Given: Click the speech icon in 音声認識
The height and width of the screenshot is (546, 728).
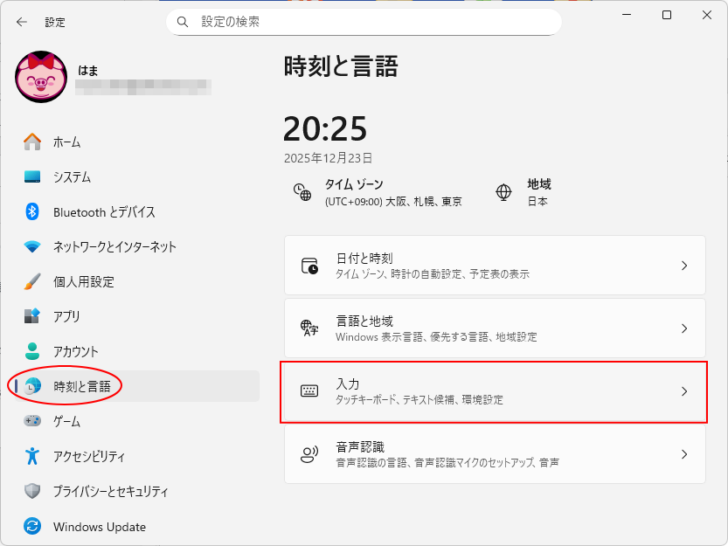Looking at the screenshot, I should (x=310, y=454).
